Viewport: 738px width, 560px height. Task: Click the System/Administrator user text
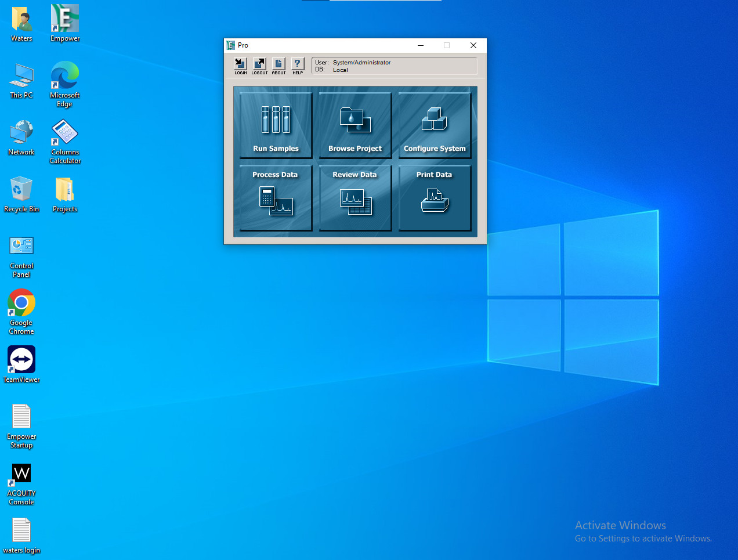click(x=362, y=62)
